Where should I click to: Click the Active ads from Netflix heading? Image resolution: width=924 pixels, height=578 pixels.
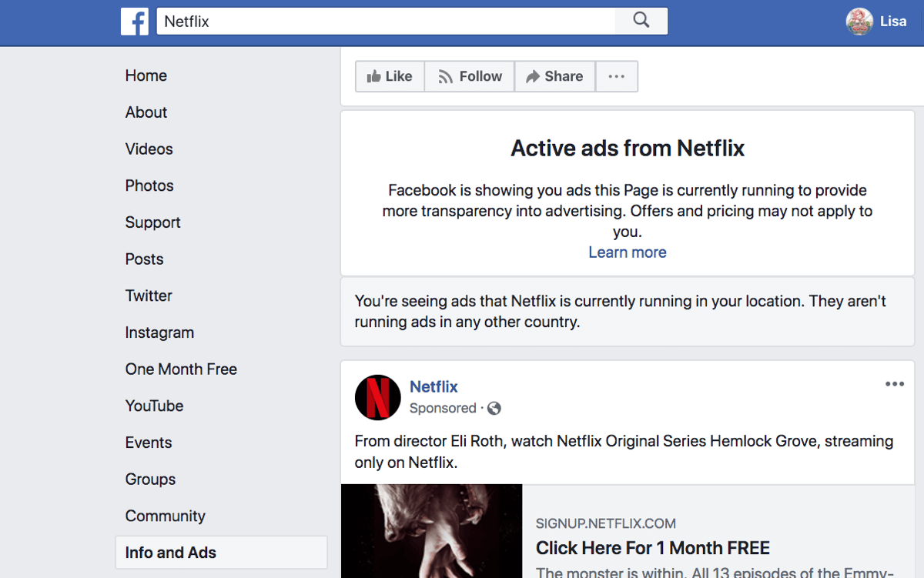(628, 148)
